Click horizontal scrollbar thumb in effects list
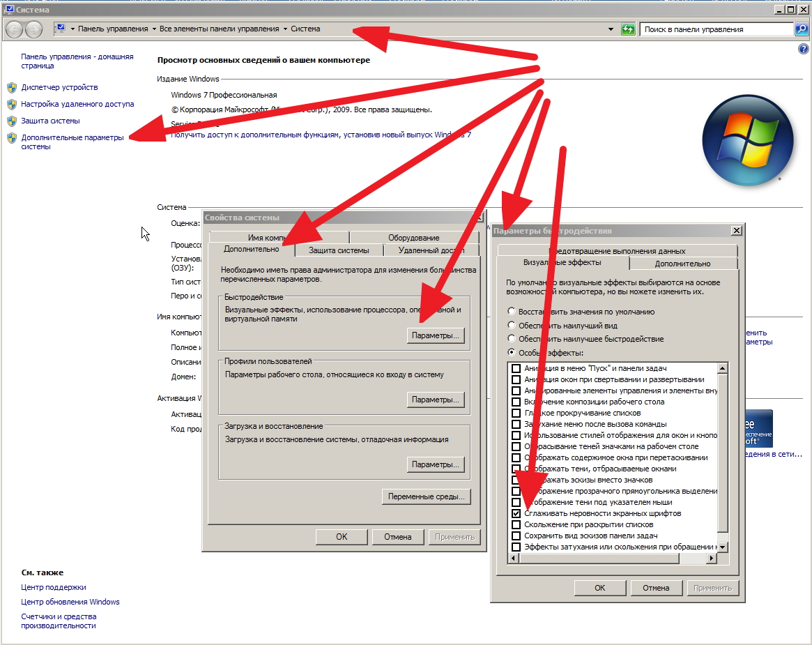This screenshot has height=645, width=812. click(599, 558)
